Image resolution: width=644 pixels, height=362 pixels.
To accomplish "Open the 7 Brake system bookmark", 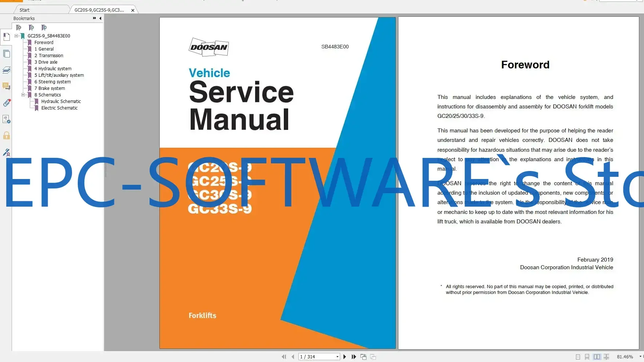I will coord(50,88).
